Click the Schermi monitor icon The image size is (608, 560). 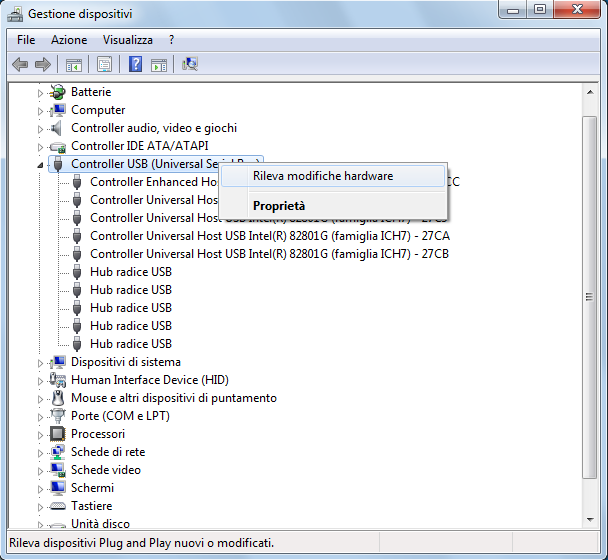[58, 488]
